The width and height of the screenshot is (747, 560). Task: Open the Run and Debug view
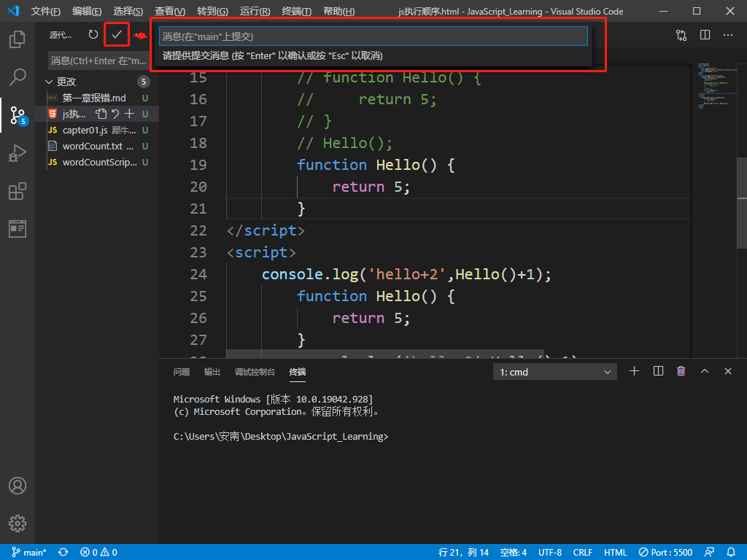(x=18, y=153)
